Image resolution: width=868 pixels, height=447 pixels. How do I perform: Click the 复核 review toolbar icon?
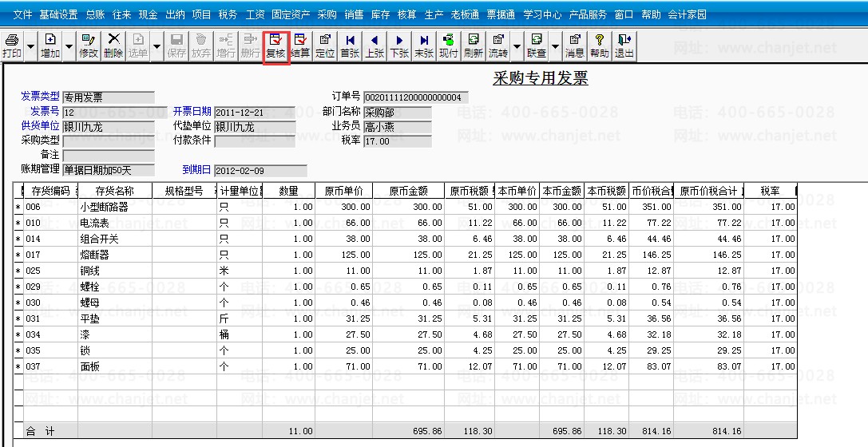(x=275, y=46)
